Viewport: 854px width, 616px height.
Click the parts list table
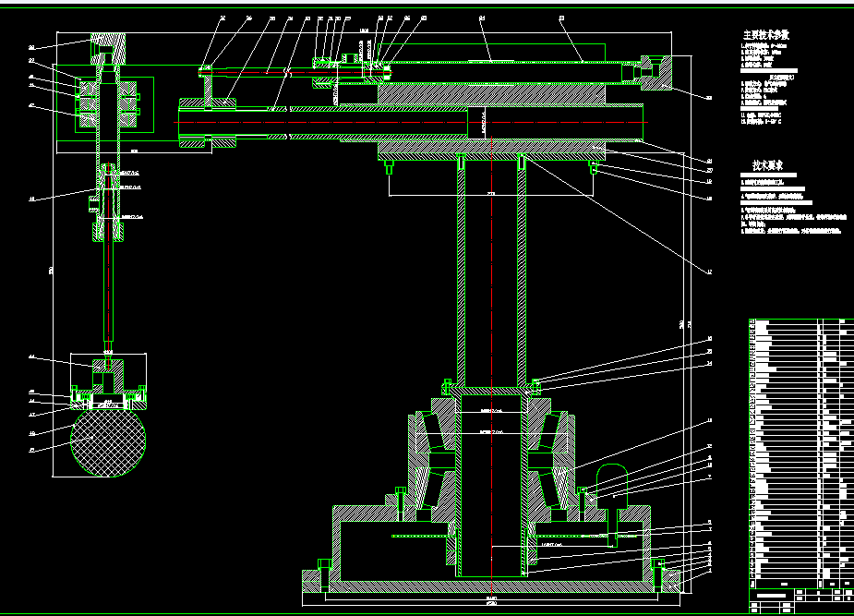tap(801, 453)
